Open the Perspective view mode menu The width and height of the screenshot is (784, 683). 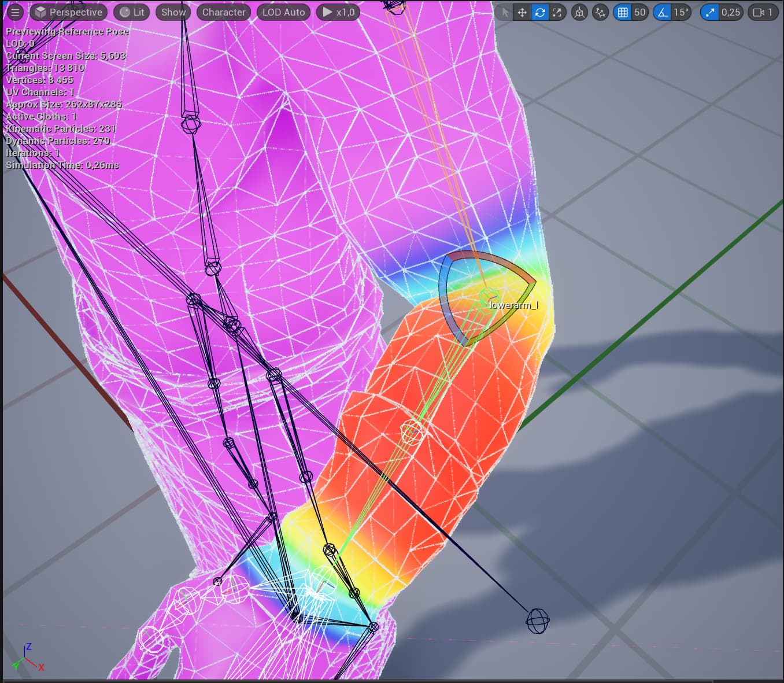tap(69, 12)
